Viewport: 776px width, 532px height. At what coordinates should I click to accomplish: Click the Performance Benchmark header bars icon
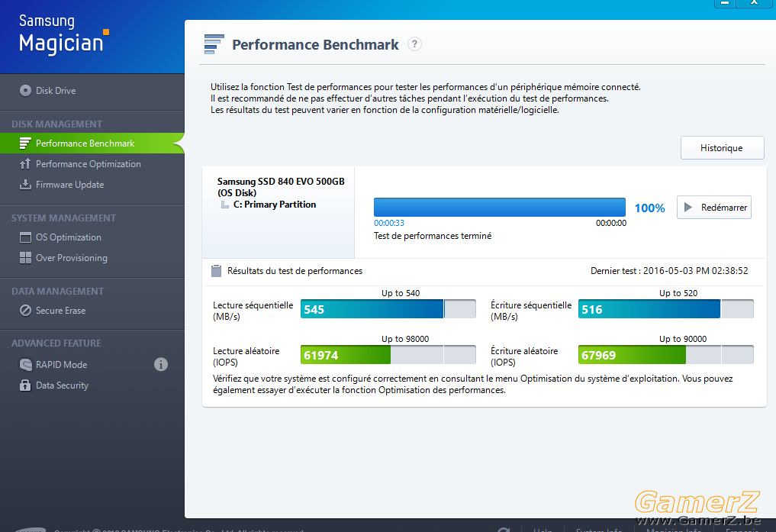tap(214, 44)
